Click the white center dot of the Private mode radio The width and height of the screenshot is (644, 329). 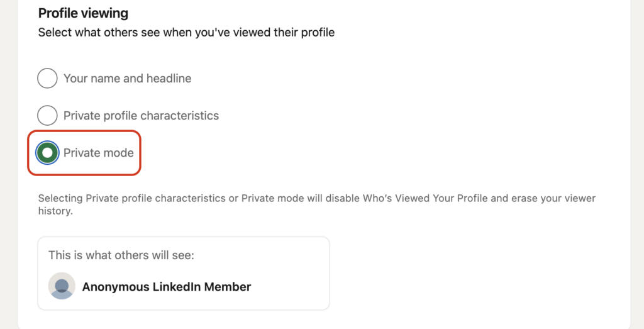click(x=47, y=153)
